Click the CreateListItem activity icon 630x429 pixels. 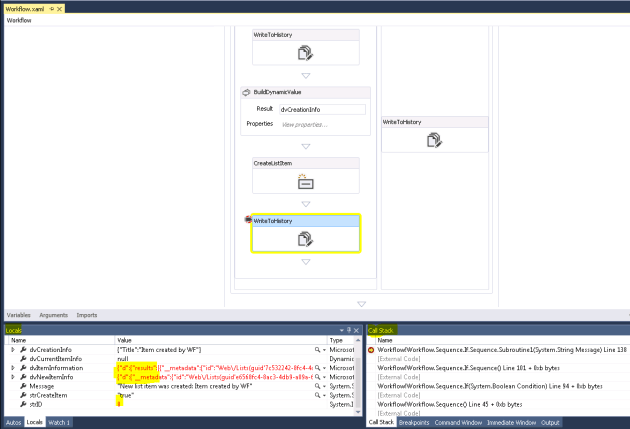(x=305, y=181)
